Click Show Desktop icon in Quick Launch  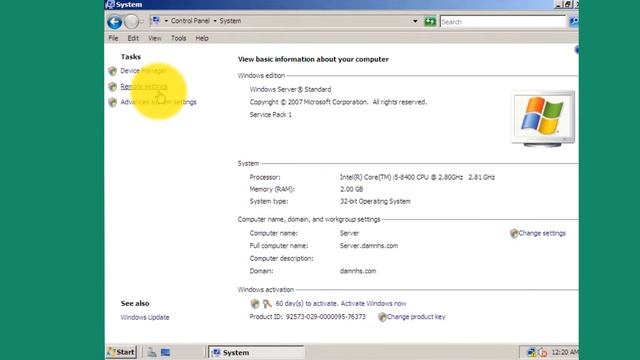165,352
